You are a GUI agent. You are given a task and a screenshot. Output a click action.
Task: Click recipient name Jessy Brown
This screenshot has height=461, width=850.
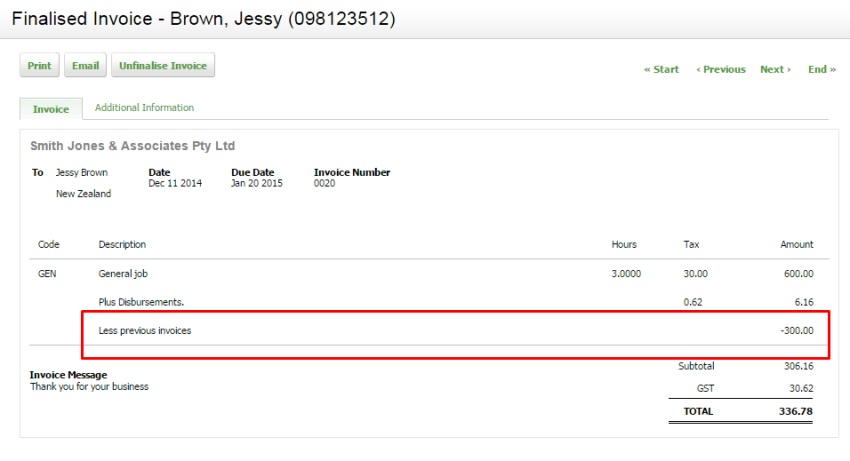(x=82, y=172)
